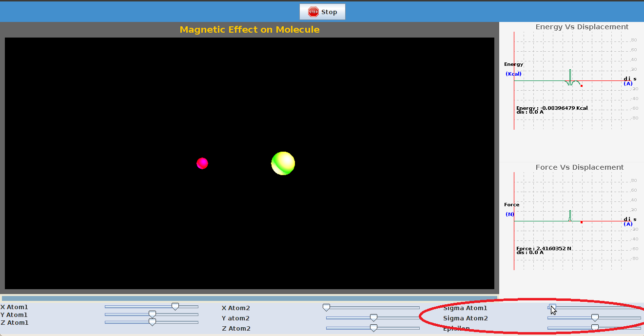This screenshot has height=336, width=644.
Task: Click the Energy value readout text
Action: pos(552,108)
